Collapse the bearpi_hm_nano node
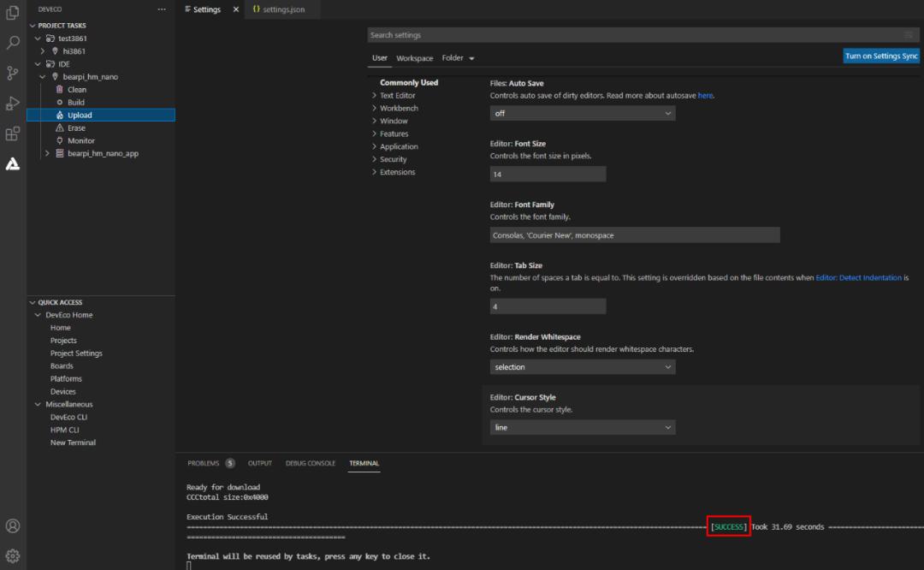The width and height of the screenshot is (924, 570). tap(43, 77)
